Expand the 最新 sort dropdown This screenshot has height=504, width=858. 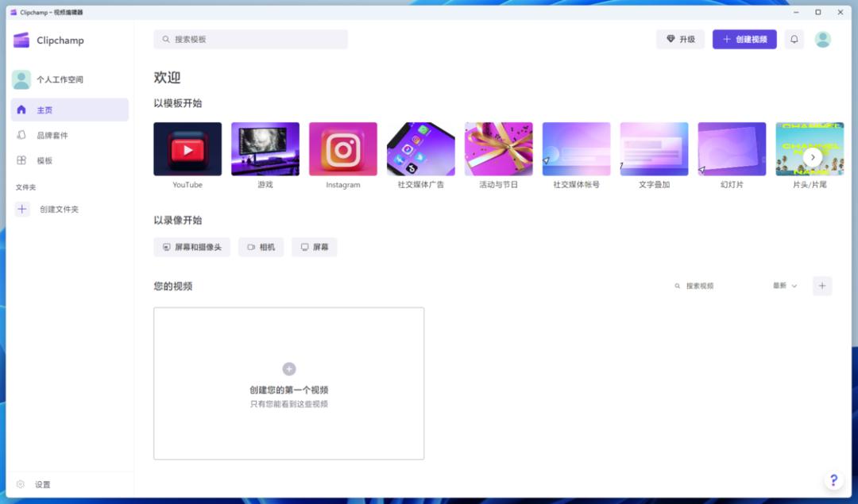click(784, 286)
